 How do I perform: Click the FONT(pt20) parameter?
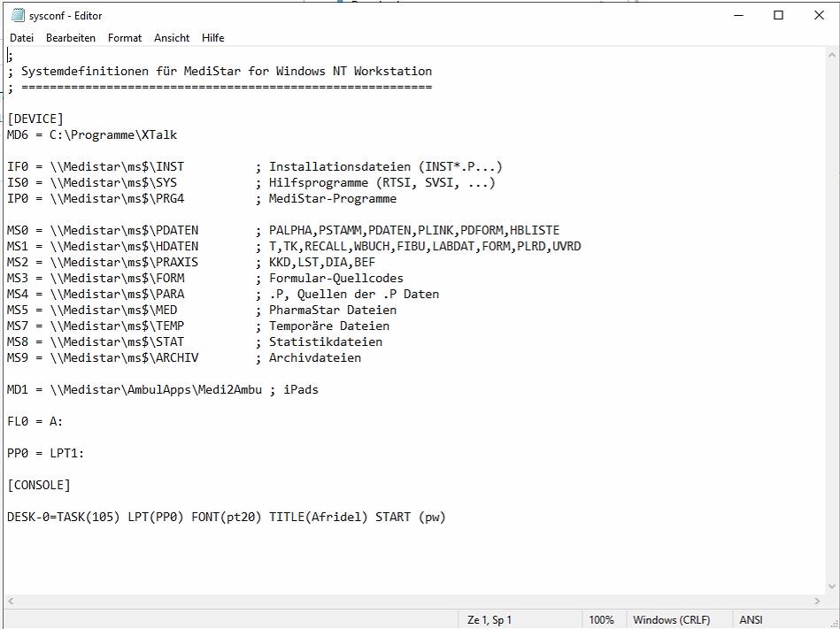click(x=227, y=518)
